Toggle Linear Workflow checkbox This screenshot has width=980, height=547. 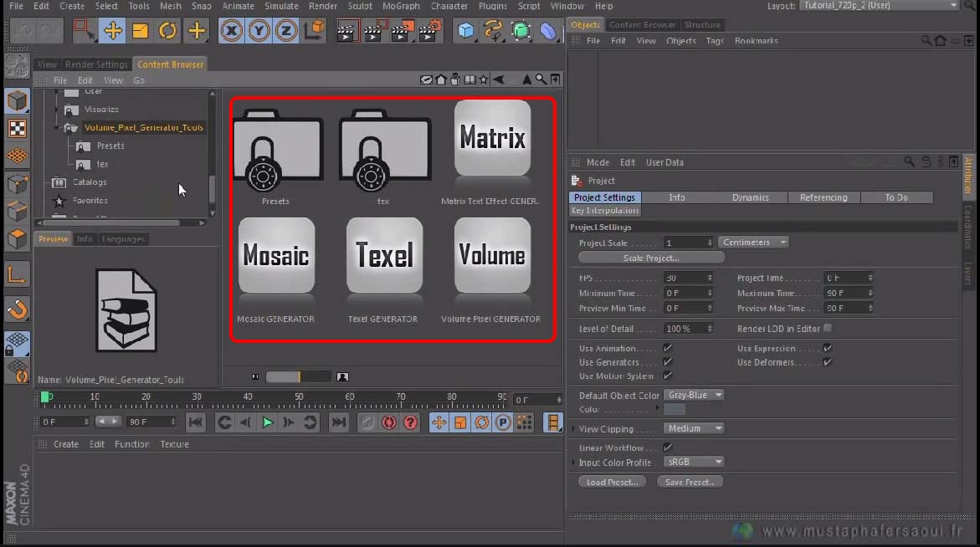(x=668, y=447)
